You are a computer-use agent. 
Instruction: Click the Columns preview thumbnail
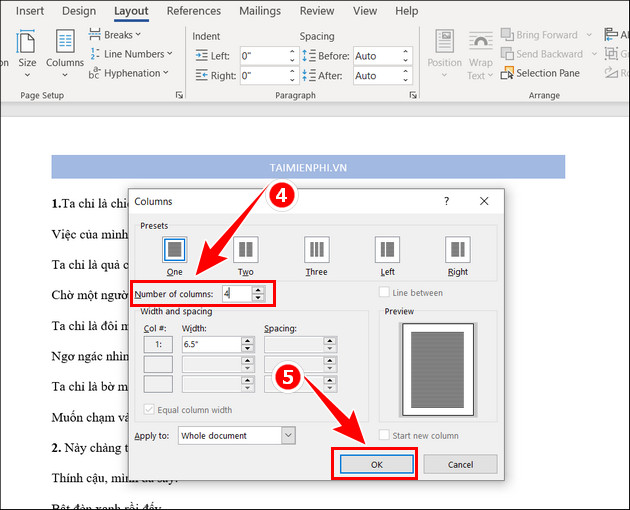point(438,370)
